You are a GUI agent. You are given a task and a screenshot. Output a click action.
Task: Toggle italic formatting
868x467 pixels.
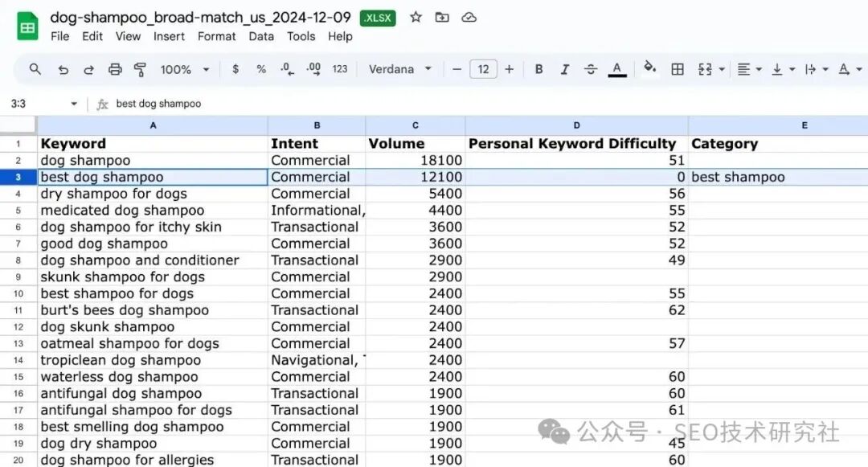tap(565, 69)
